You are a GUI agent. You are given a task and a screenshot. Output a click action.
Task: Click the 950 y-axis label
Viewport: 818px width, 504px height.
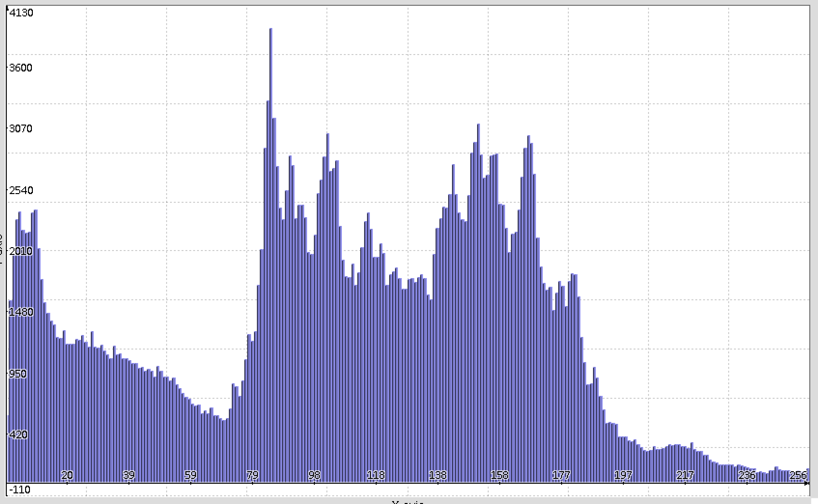coord(18,374)
